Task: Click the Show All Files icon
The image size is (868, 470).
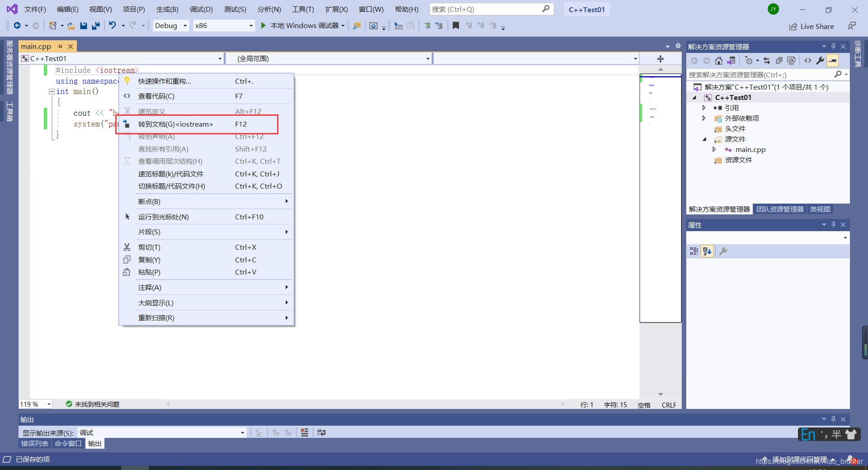Action: 791,61
